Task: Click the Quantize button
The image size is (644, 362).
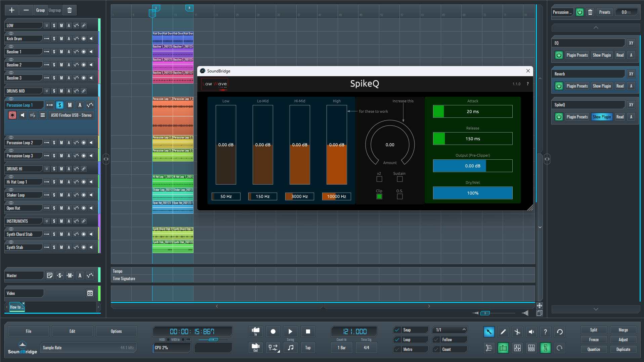Action: coord(594,349)
